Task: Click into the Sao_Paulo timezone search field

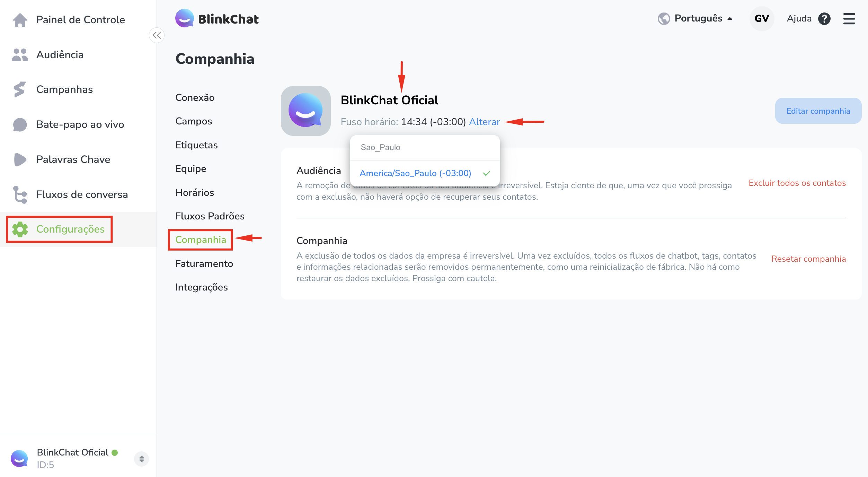Action: [425, 147]
